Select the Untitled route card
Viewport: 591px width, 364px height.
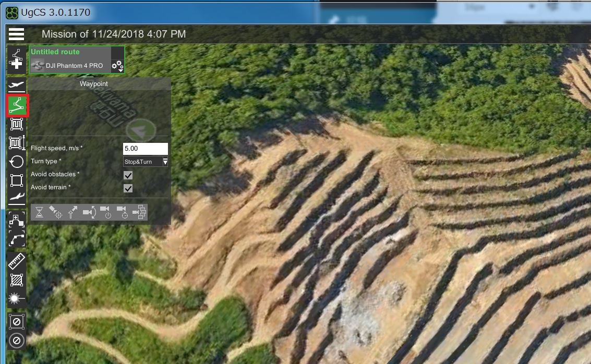pos(70,52)
